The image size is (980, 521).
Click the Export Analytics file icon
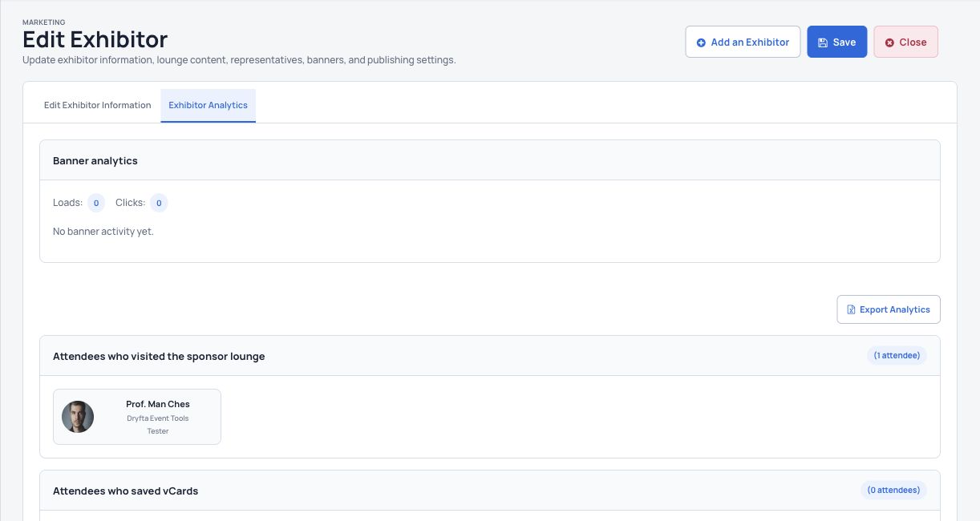851,309
